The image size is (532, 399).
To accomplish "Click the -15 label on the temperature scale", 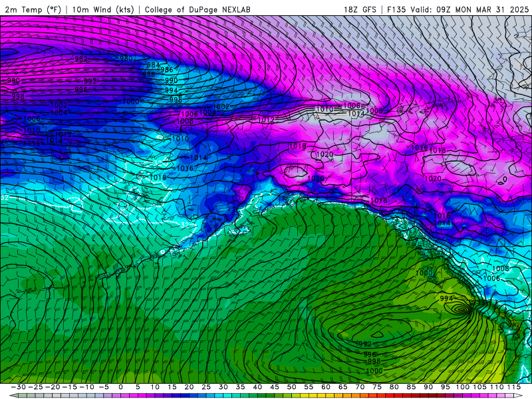I will 70,387.
